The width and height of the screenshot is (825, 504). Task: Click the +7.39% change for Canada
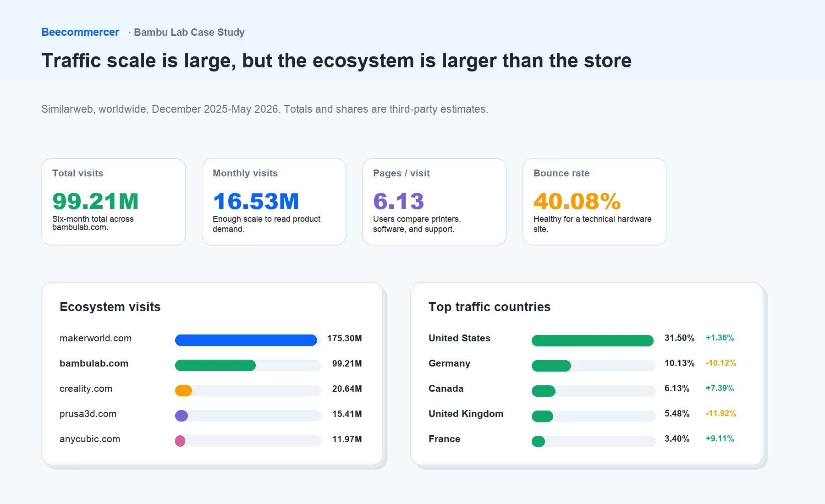720,388
